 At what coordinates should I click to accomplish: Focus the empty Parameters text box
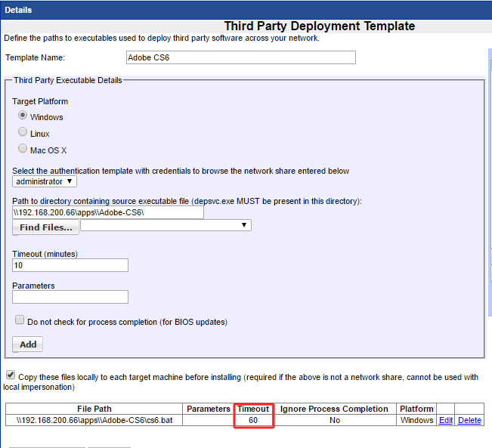tap(70, 297)
